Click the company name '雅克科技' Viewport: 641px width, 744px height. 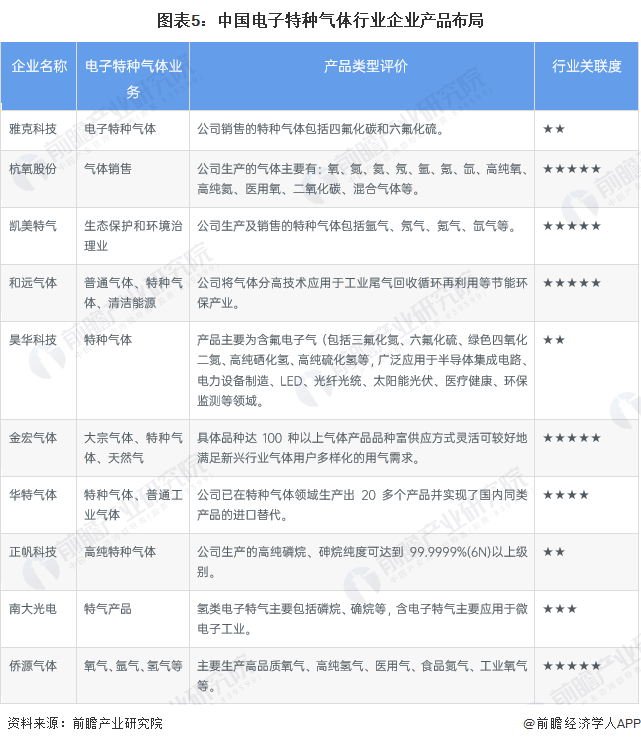click(x=33, y=129)
